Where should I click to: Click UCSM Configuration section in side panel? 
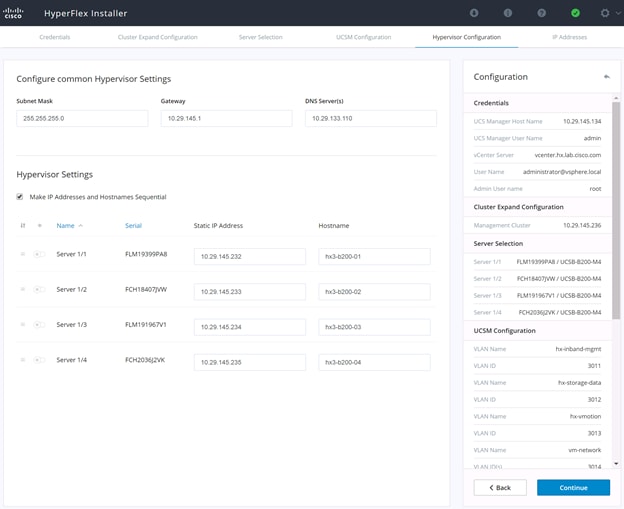tap(505, 331)
